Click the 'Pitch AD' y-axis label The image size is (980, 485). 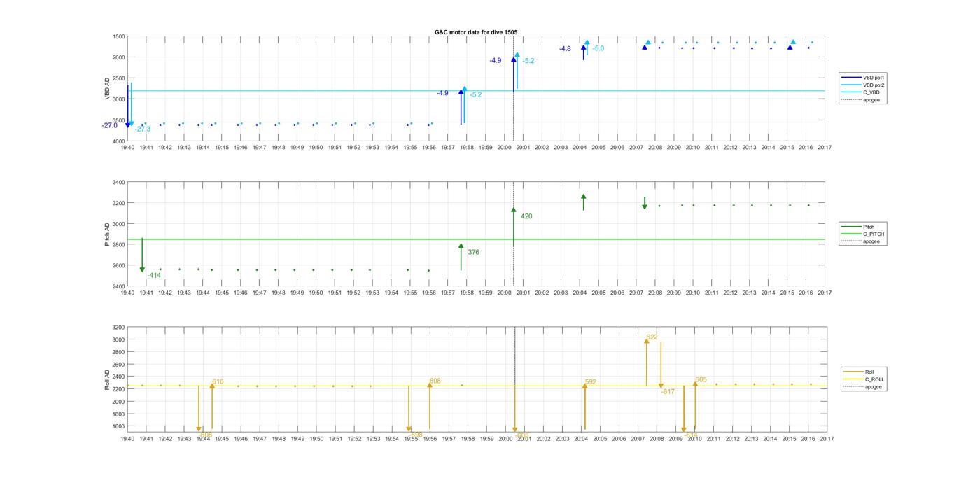[x=108, y=234]
